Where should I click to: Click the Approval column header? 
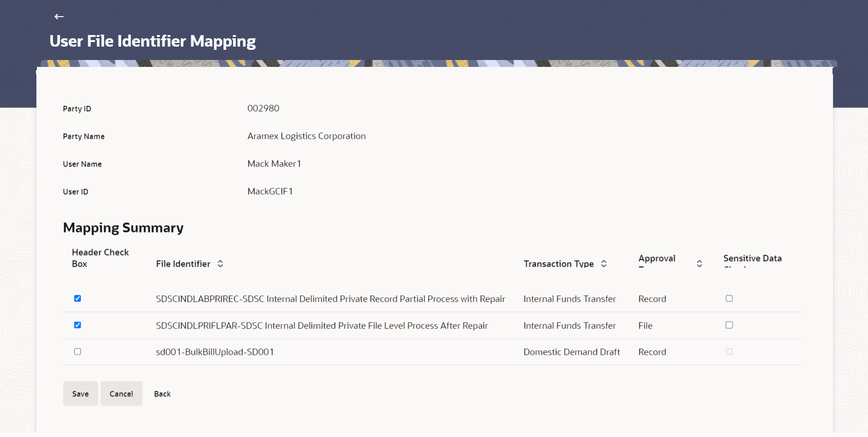click(x=657, y=258)
